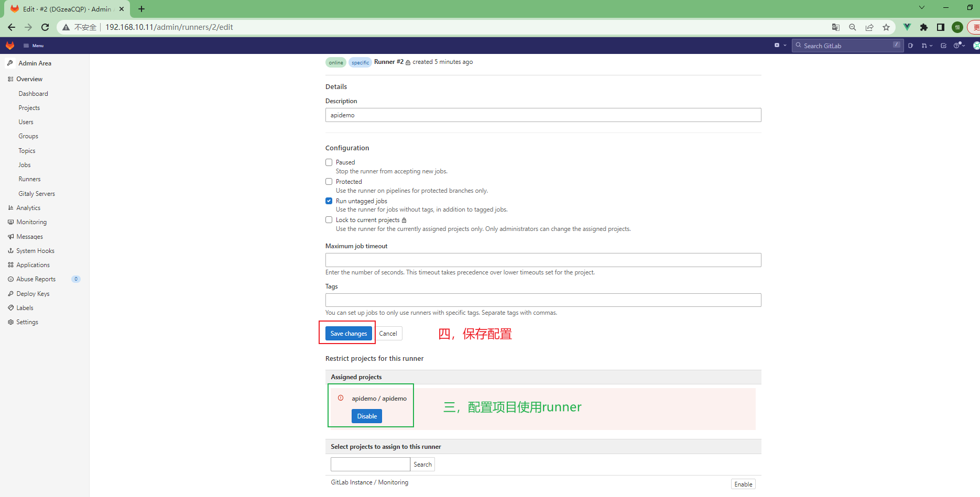Click the zoom magnifier icon in address bar

coord(853,27)
